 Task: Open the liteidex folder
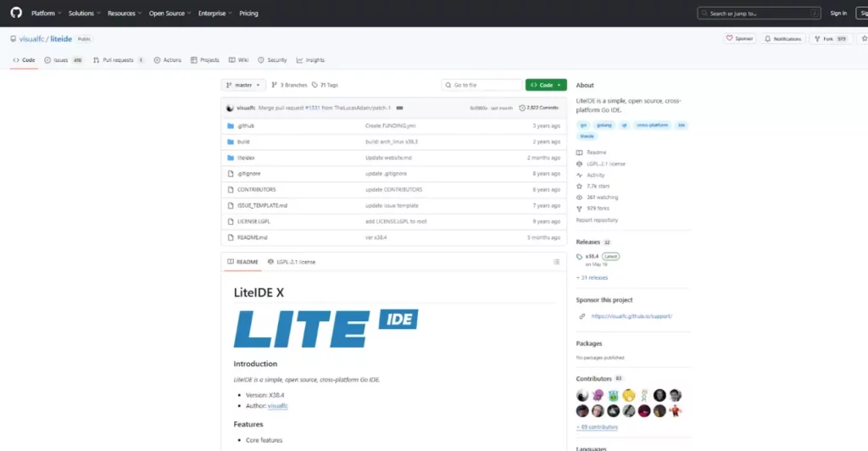(x=246, y=158)
